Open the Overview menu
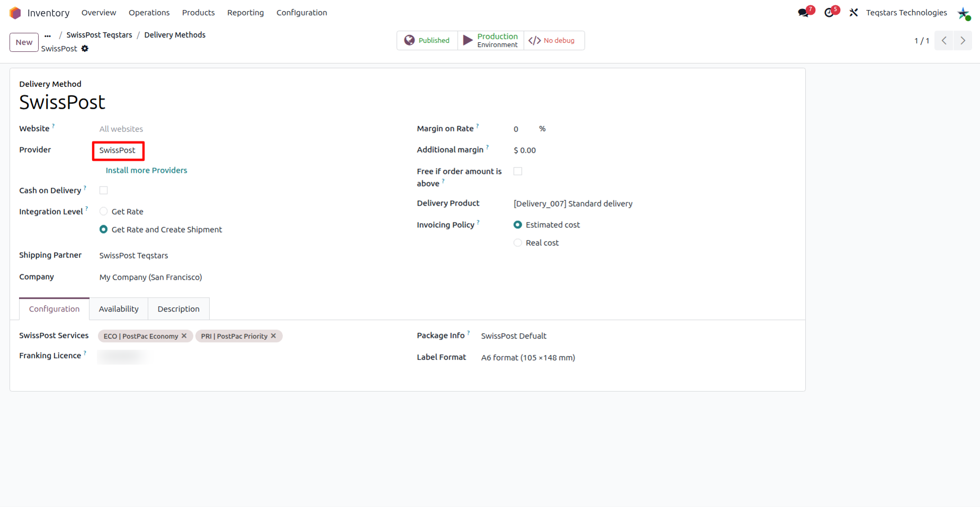This screenshot has width=980, height=507. point(99,13)
